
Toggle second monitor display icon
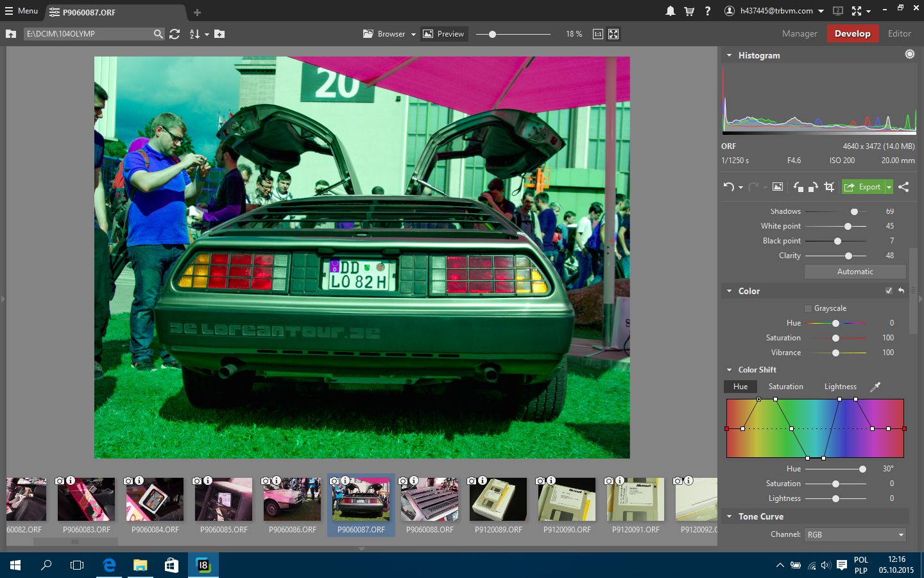(838, 11)
